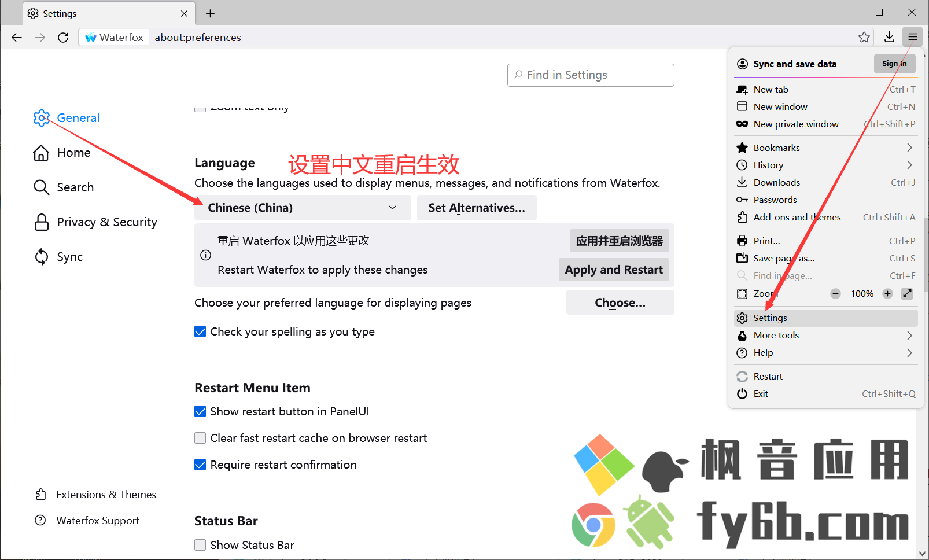929x560 pixels.
Task: Enable Show Status Bar checkbox
Action: 200,546
